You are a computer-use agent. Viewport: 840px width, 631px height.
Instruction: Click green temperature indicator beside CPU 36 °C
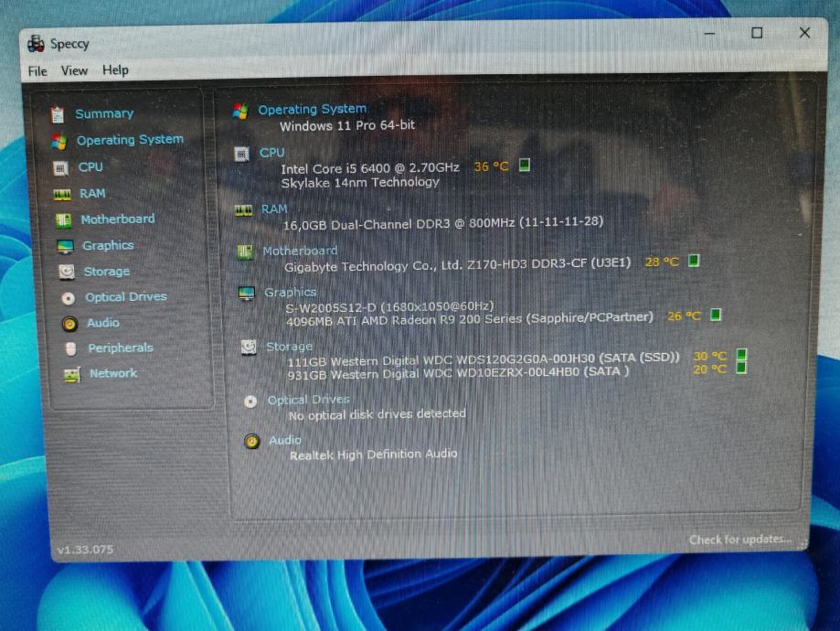tap(525, 165)
